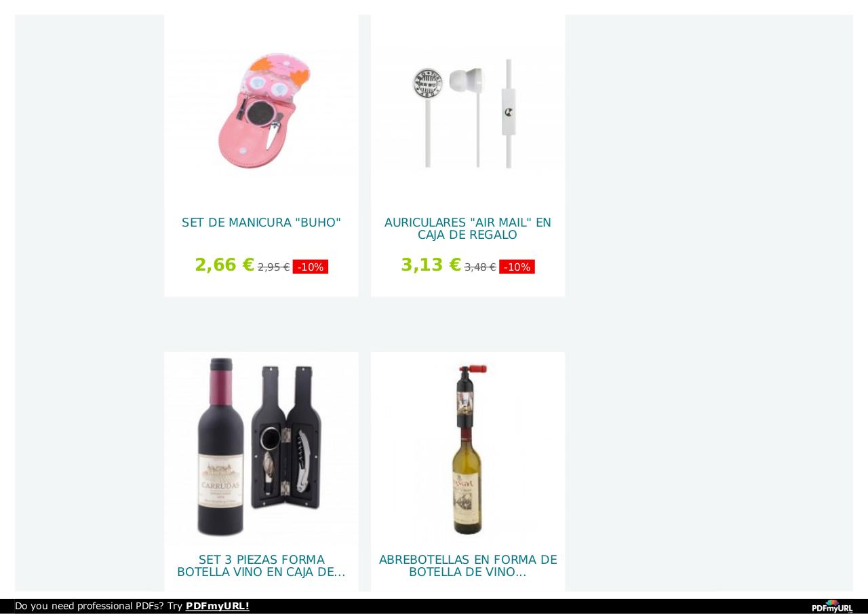
Task: Click the PDFmyURL logo icon
Action: (832, 606)
